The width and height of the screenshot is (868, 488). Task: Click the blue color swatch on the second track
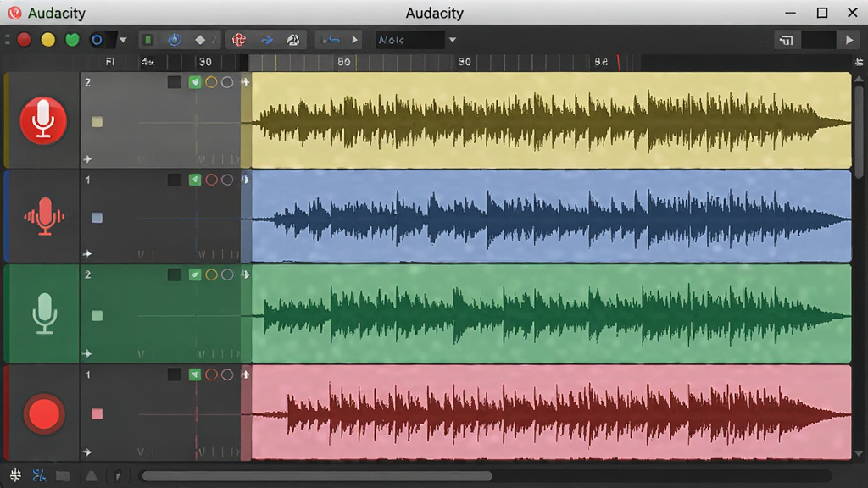point(97,218)
